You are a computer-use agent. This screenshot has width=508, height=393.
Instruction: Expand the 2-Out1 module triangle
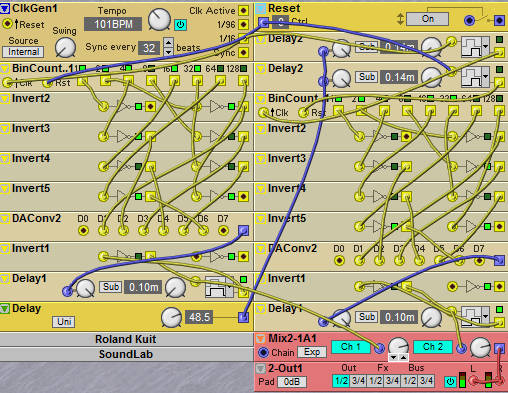[x=260, y=369]
